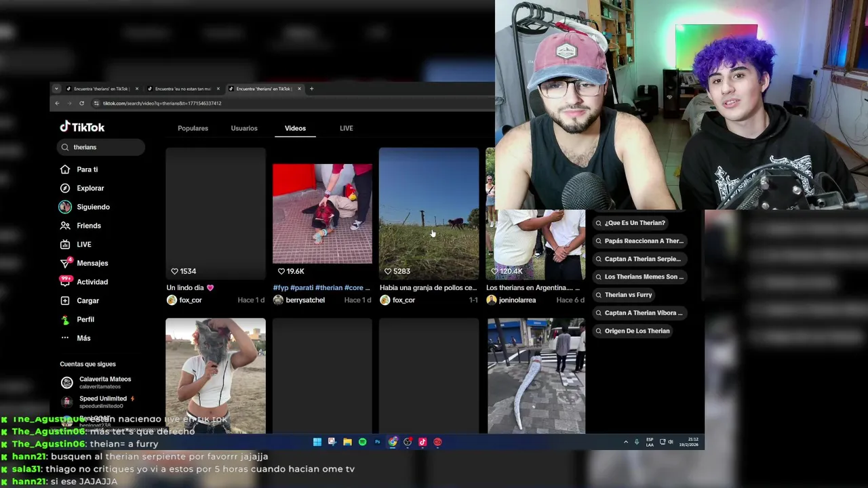Open the Friends section in sidebar
The height and width of the screenshot is (488, 868).
pyautogui.click(x=80, y=226)
